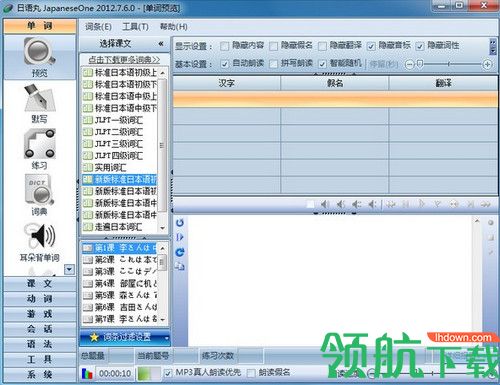Click the 汉字 column header

[227, 83]
